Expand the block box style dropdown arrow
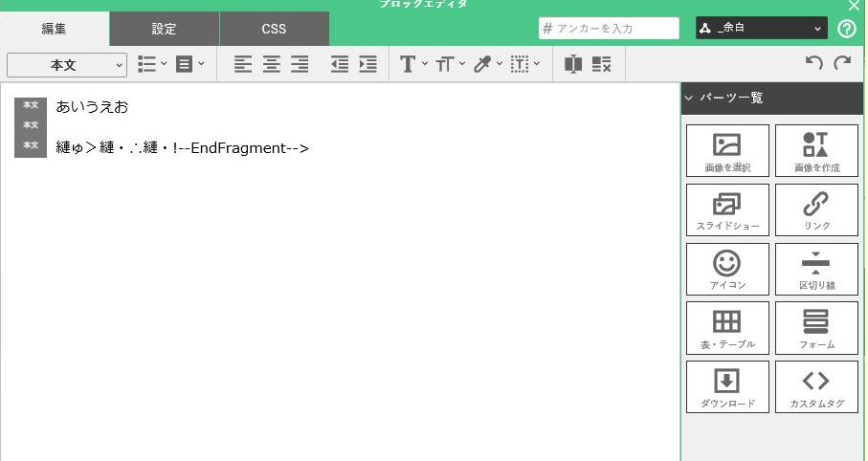The image size is (868, 461). coord(201,64)
